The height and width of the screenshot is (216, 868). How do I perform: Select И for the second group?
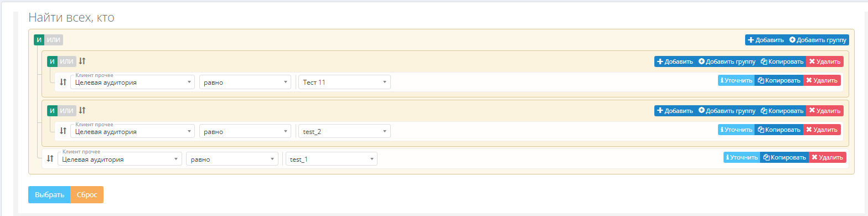(52, 110)
